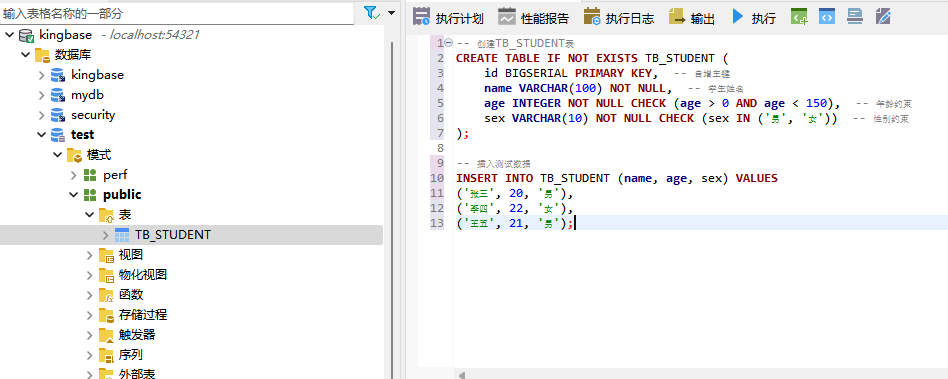
Task: Open the filter dropdown arrow
Action: [x=391, y=13]
